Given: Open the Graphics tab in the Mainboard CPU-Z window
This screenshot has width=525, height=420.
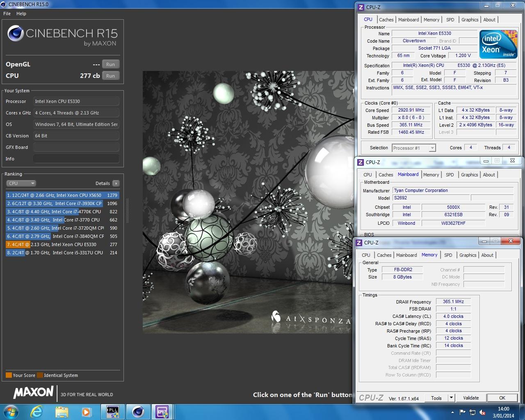Looking at the screenshot, I should [x=470, y=175].
